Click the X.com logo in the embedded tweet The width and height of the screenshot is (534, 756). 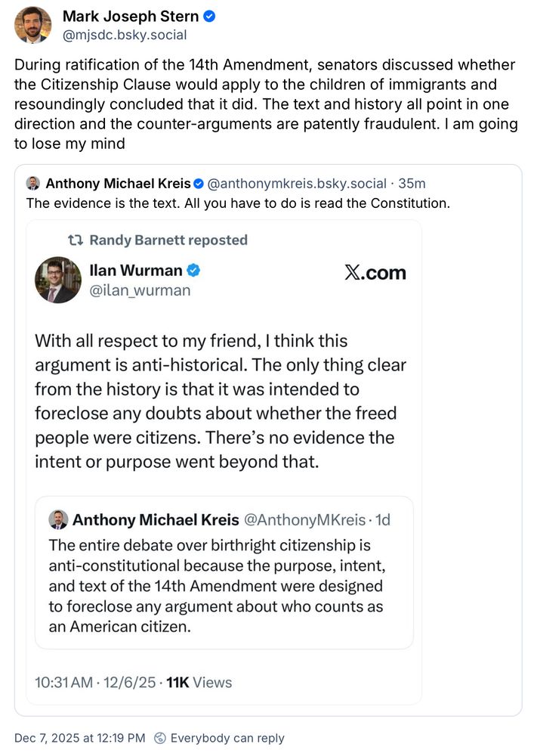click(x=375, y=272)
